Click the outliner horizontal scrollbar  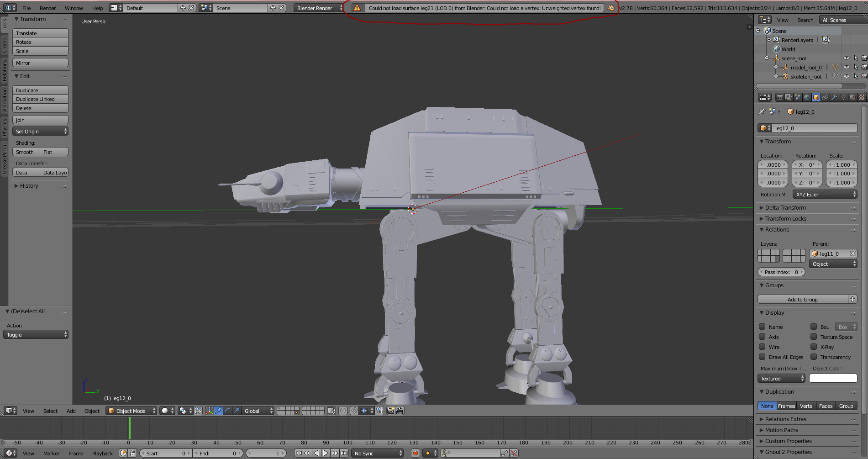[799, 86]
